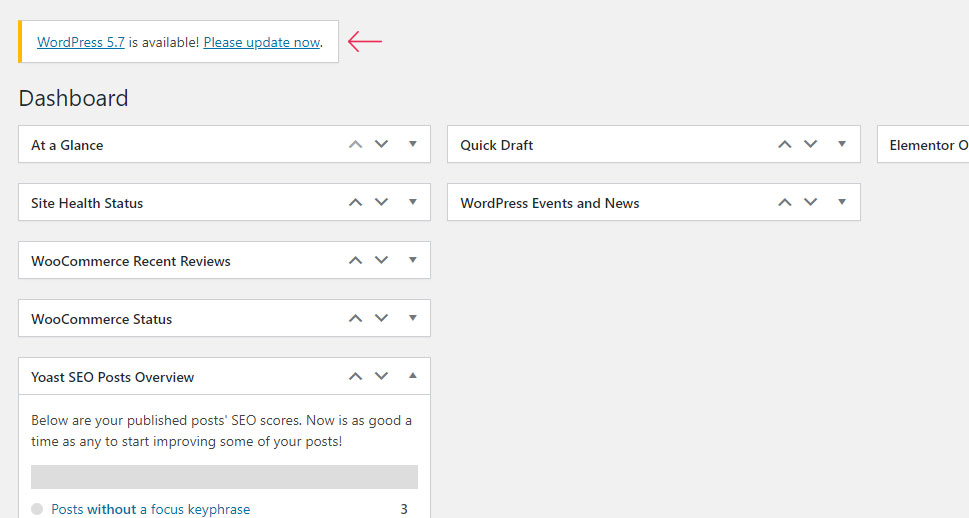Expand WordPress Events and News panel

[842, 202]
